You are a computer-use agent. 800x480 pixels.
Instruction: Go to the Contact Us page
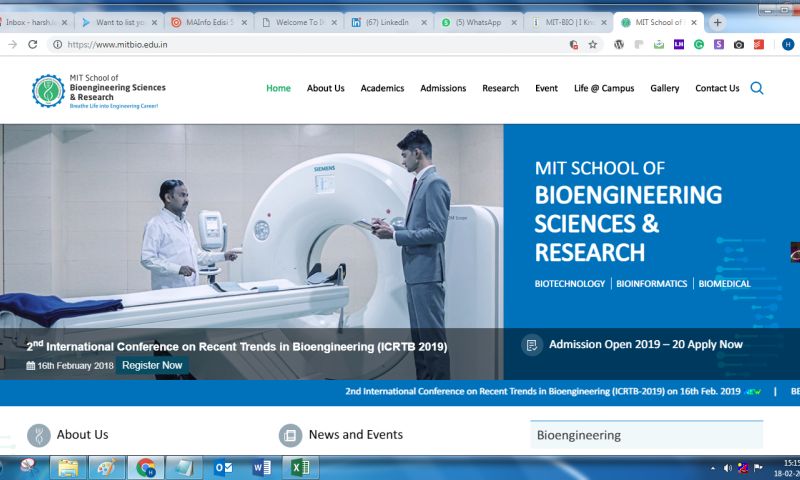(717, 88)
